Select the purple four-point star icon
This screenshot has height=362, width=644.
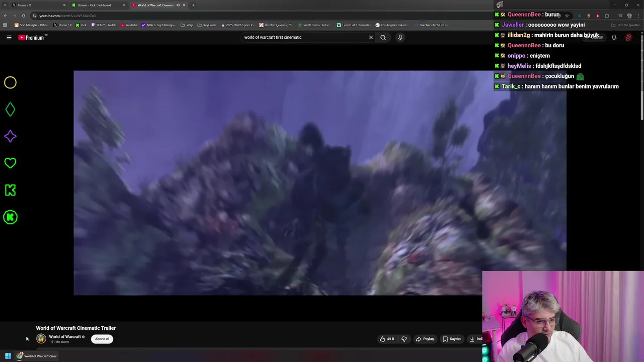10,136
